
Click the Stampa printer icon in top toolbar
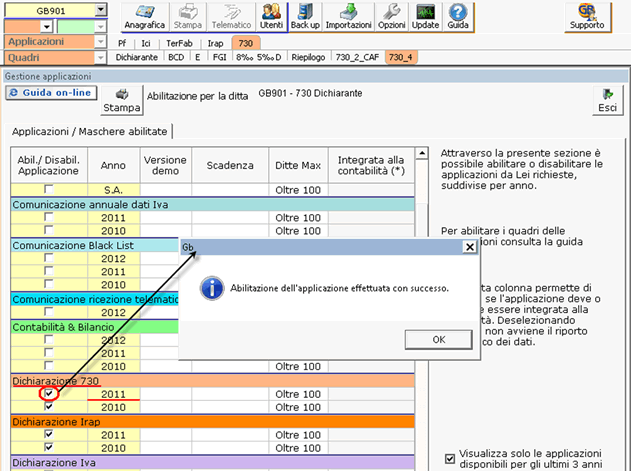188,17
